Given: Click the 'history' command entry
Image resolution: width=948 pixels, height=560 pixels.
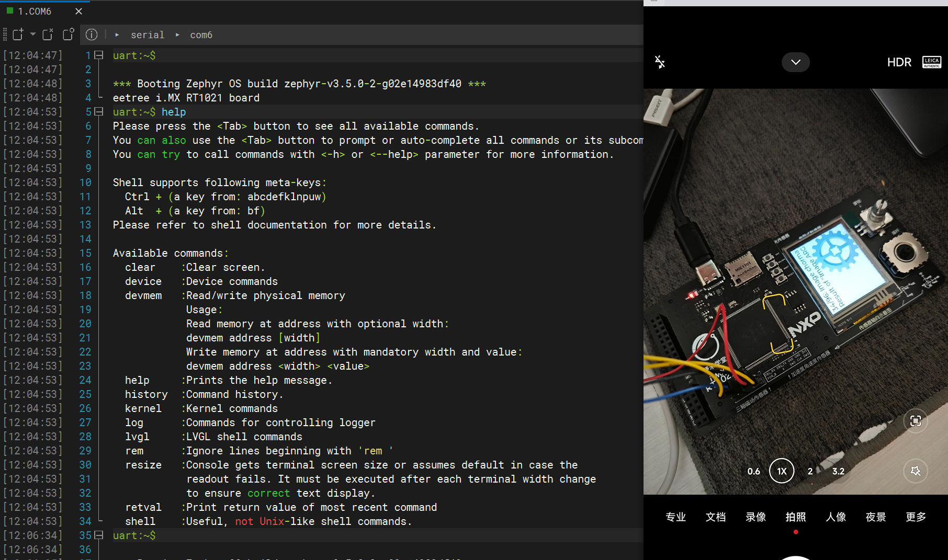Looking at the screenshot, I should coord(146,394).
